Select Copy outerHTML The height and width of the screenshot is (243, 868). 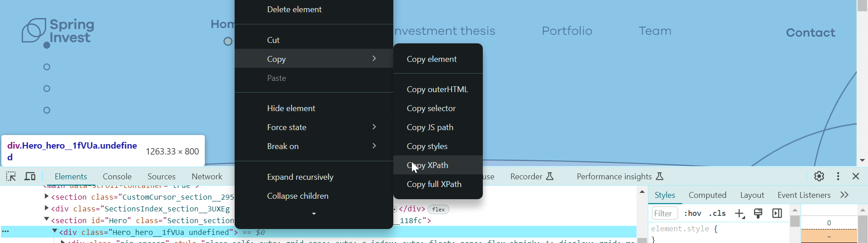(x=438, y=89)
